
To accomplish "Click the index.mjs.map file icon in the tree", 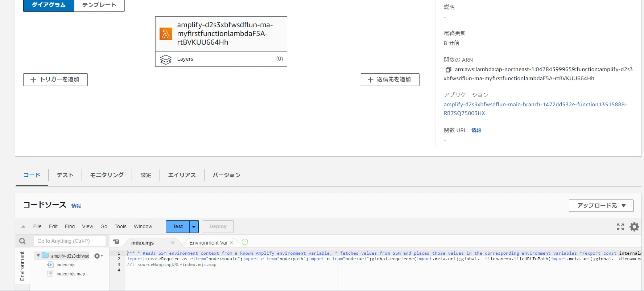I will (x=50, y=273).
